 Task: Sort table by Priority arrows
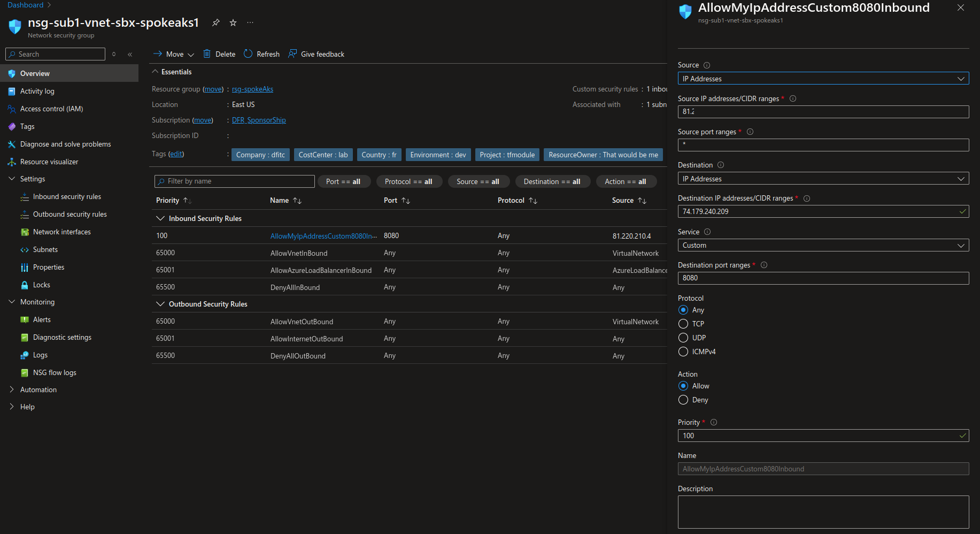click(x=187, y=200)
